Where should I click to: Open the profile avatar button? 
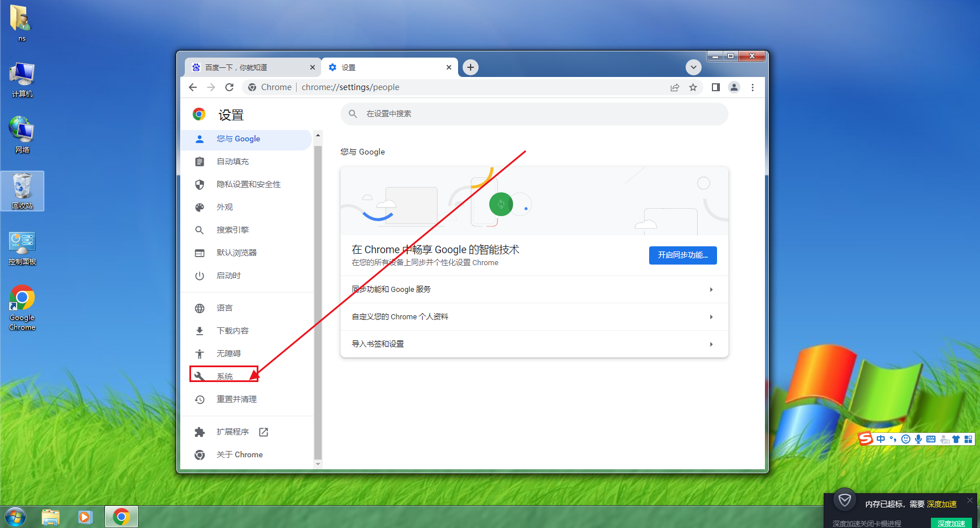pos(734,87)
